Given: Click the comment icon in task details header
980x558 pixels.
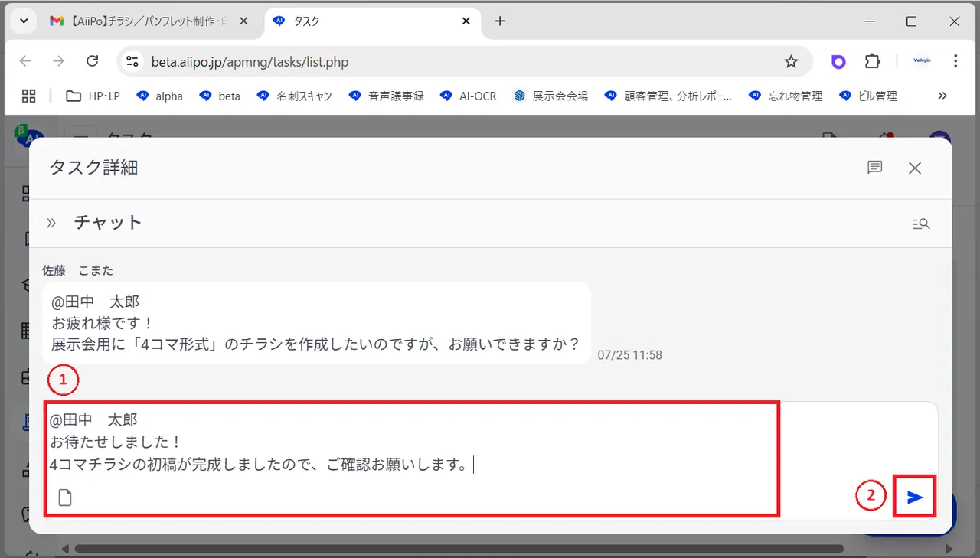Looking at the screenshot, I should click(875, 168).
